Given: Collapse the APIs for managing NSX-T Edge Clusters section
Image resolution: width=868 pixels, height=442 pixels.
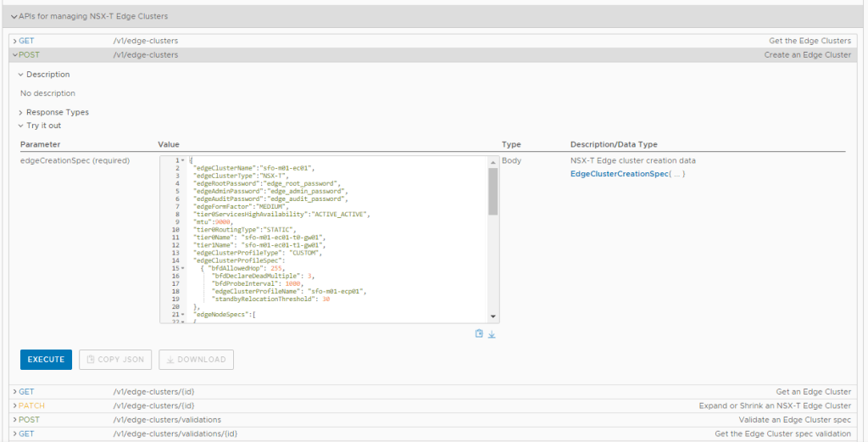Looking at the screenshot, I should 14,16.
